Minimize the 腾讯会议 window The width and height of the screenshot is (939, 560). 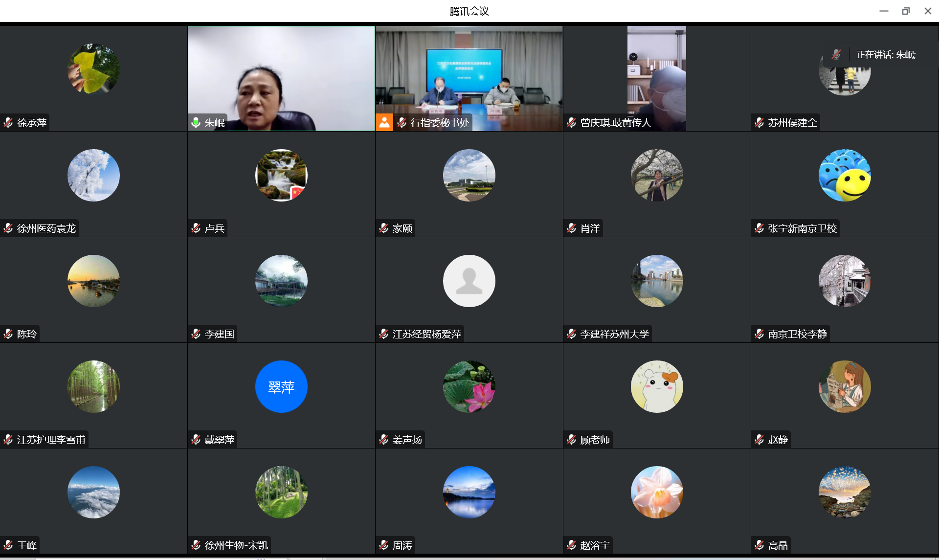pyautogui.click(x=884, y=11)
